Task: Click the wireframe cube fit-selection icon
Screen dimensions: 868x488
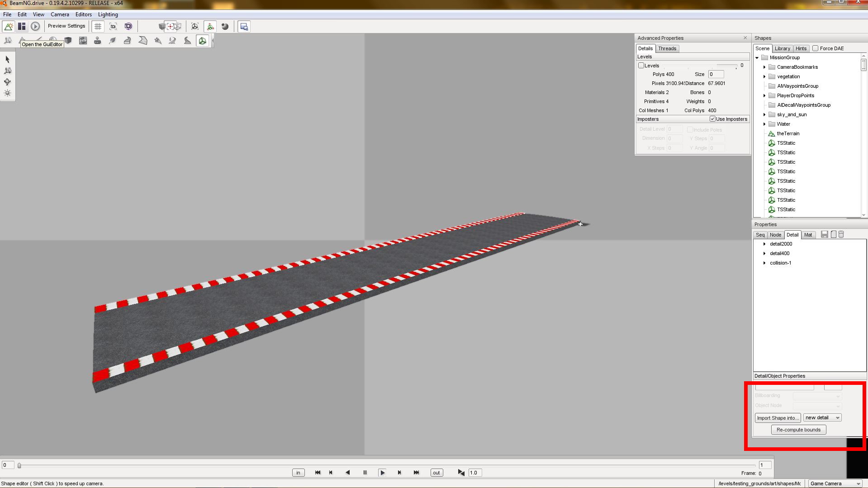Action: pyautogui.click(x=195, y=26)
